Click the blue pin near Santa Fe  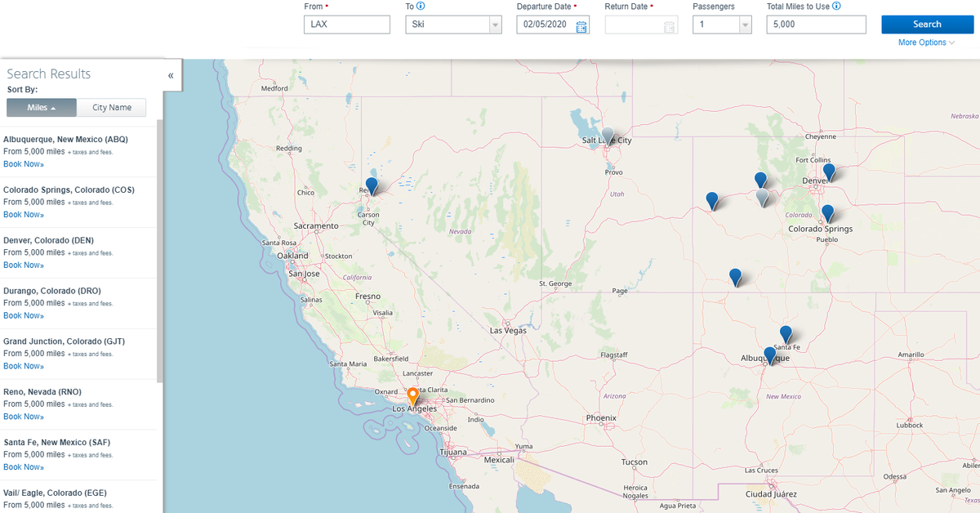click(786, 334)
